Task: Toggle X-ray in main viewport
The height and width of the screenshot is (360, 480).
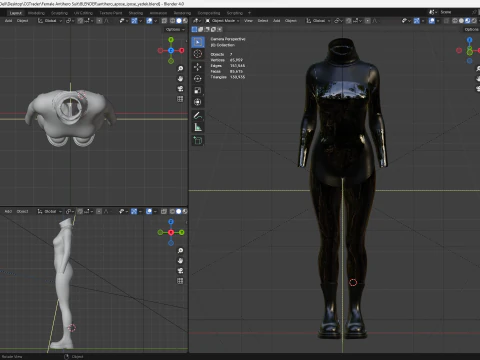Action: pos(447,21)
